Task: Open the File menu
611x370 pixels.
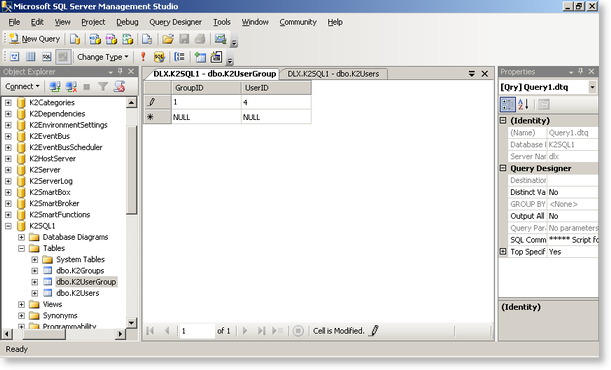Action: point(14,22)
